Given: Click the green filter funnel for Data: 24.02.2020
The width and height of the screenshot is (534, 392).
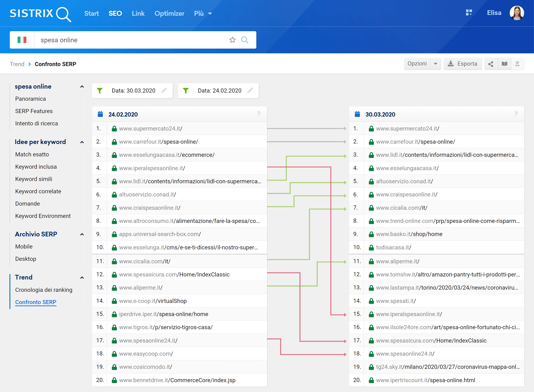Looking at the screenshot, I should tap(186, 91).
